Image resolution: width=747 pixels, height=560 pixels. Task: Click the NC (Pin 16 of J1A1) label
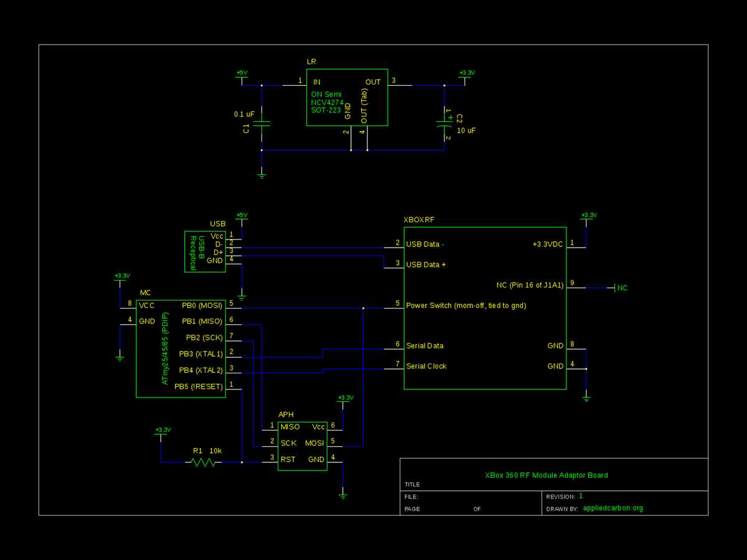pyautogui.click(x=530, y=285)
